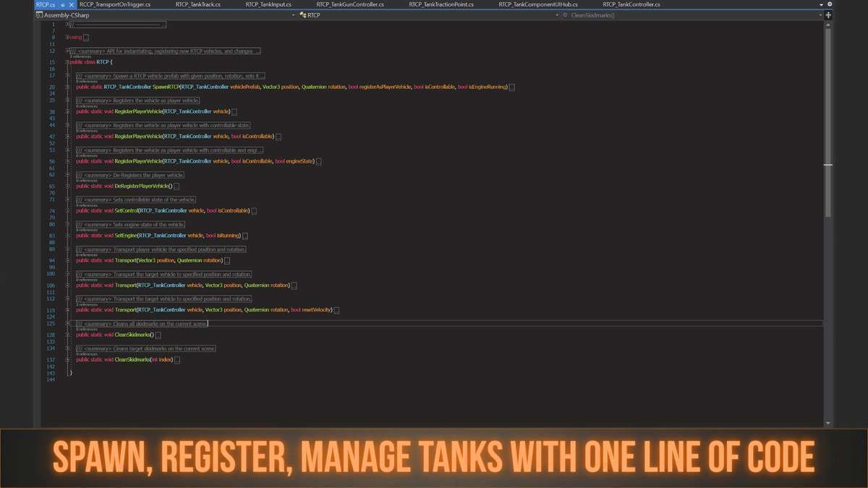The height and width of the screenshot is (488, 868).
Task: Open the tab overflow list arrow
Action: (x=821, y=4)
